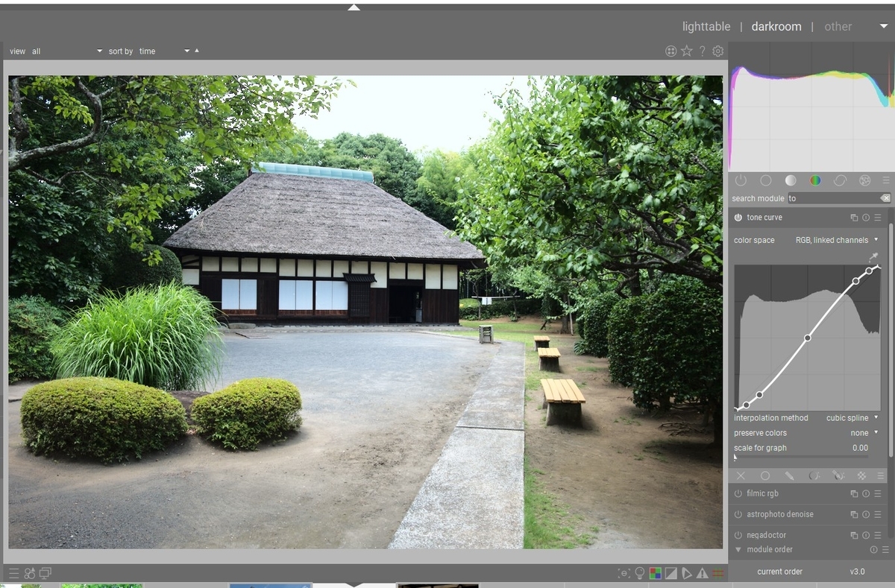Open blending options menu icon

coord(881,475)
